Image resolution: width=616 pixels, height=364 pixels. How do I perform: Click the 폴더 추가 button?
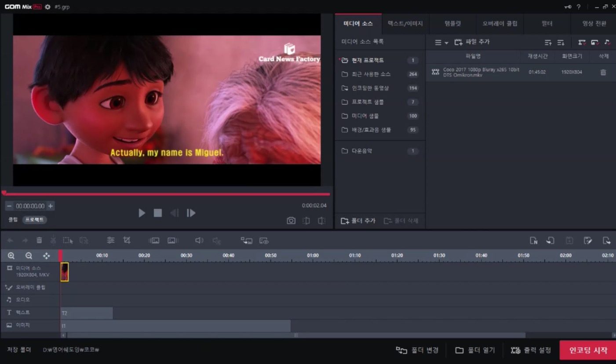[x=358, y=221]
